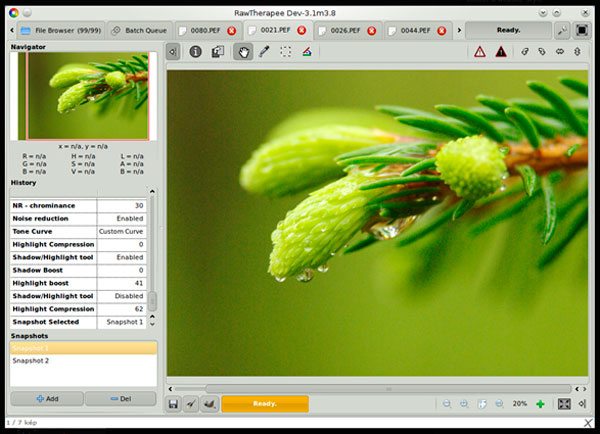The height and width of the screenshot is (434, 600).
Task: Open the image info overlay
Action: point(196,52)
